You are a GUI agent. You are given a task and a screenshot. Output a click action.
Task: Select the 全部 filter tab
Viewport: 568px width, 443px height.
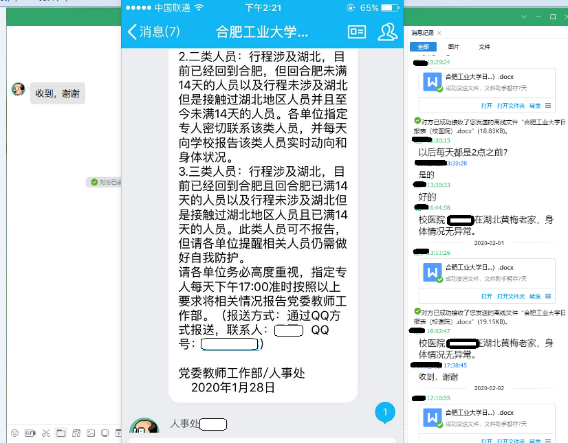[423, 47]
